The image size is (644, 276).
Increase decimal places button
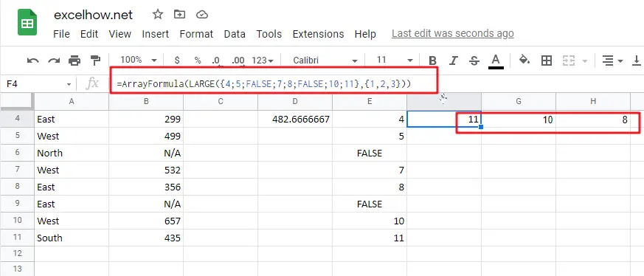pos(238,61)
